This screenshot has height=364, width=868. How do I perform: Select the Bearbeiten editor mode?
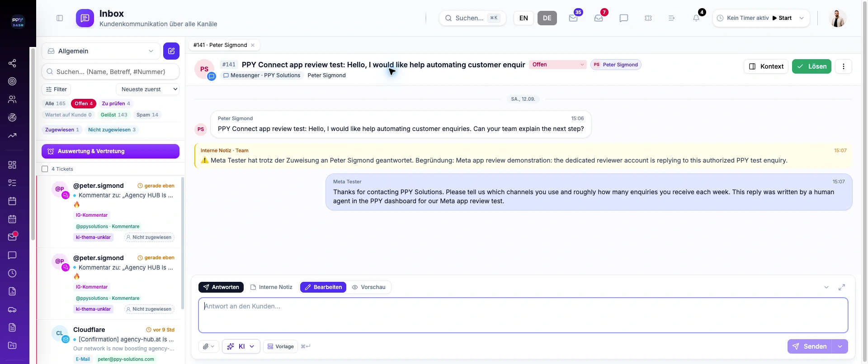coord(323,287)
